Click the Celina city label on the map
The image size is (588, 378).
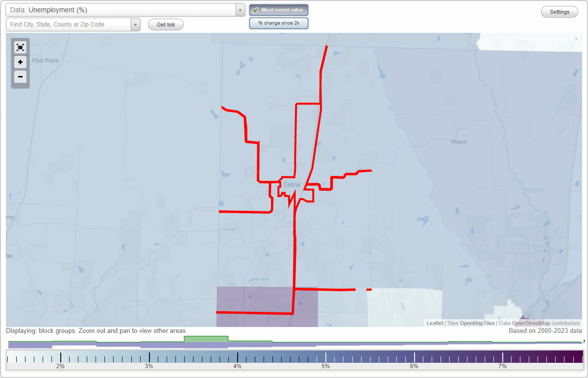point(291,185)
